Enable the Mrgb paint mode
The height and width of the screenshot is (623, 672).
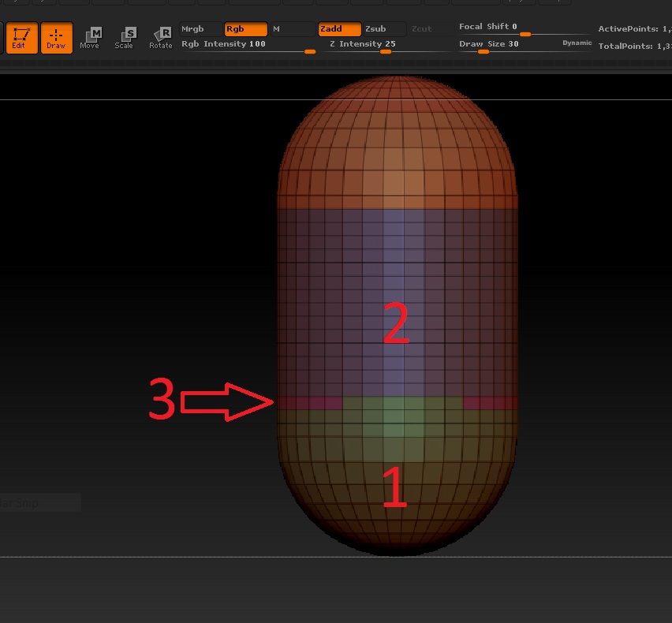[x=193, y=28]
